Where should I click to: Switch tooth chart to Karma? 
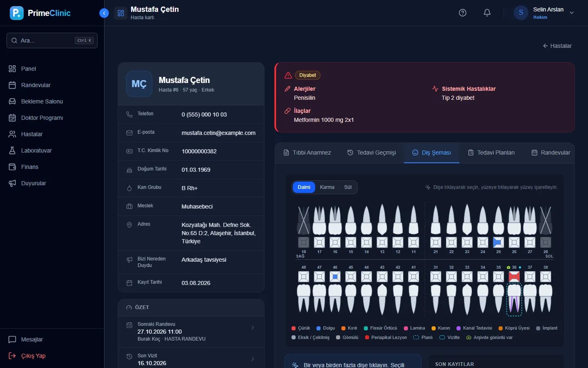(x=327, y=187)
